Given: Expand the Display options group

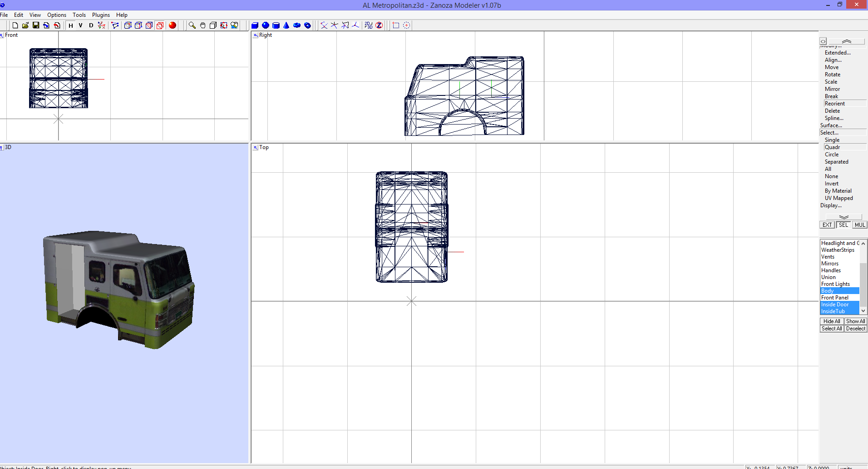Looking at the screenshot, I should 831,205.
